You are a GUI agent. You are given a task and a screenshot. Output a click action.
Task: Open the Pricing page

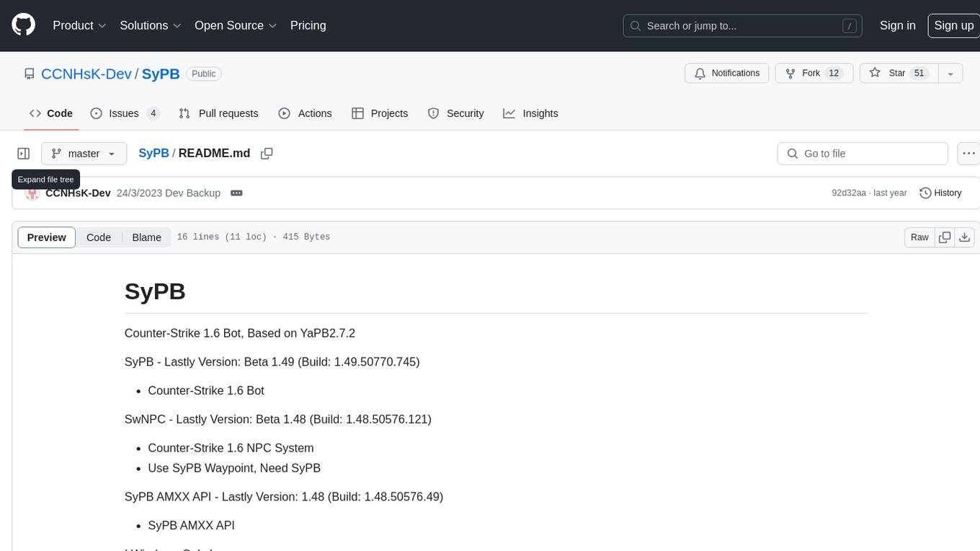click(308, 25)
